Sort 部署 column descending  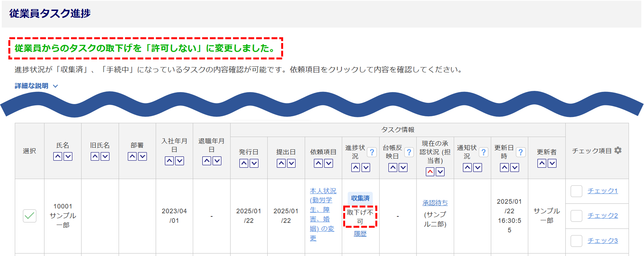click(143, 156)
